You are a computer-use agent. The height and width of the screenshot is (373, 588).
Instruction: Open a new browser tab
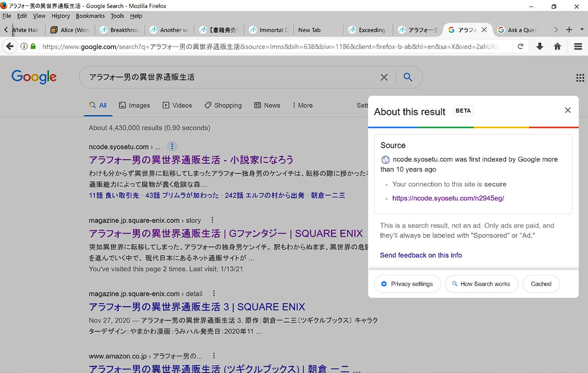[x=569, y=30]
